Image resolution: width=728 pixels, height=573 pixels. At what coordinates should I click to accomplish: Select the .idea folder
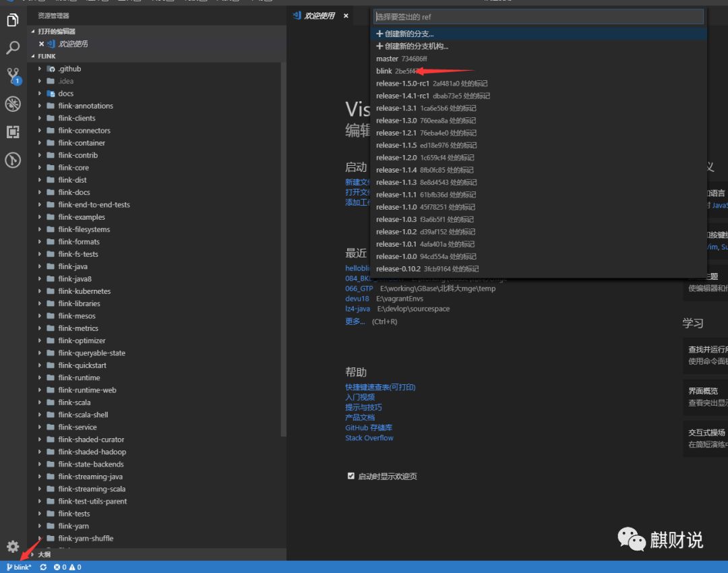pos(66,82)
